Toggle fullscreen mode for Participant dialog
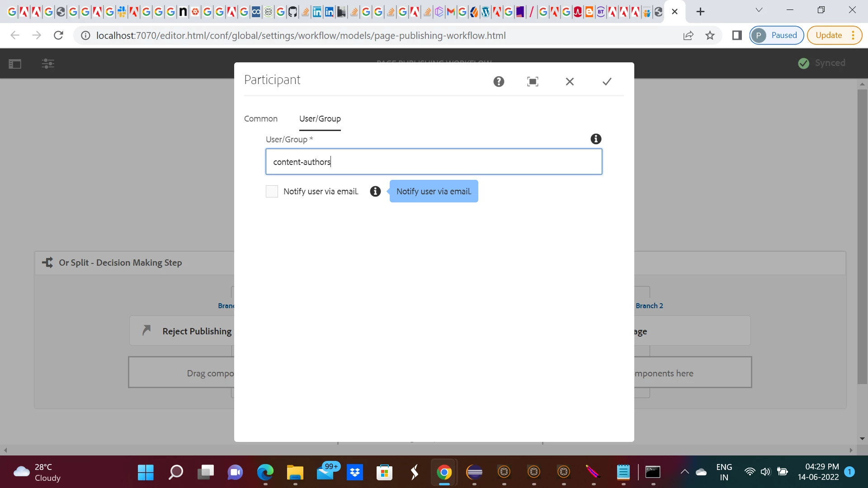Viewport: 868px width, 488px height. tap(533, 82)
